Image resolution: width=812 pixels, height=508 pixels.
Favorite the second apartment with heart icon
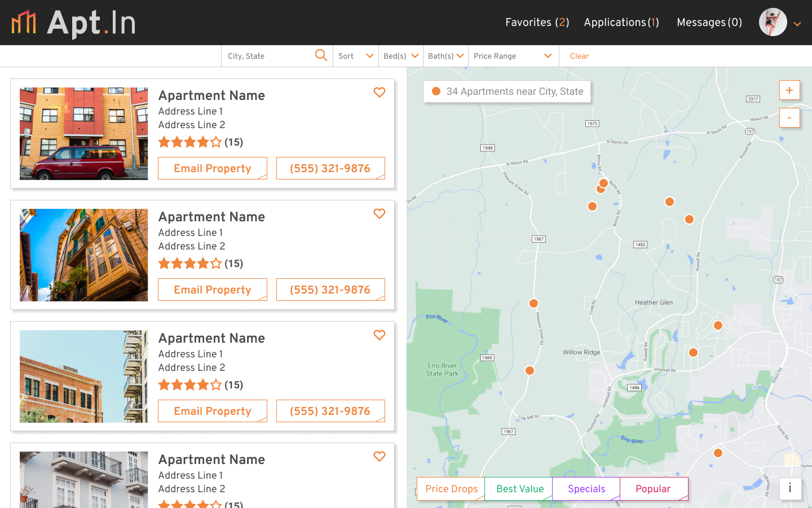click(379, 213)
